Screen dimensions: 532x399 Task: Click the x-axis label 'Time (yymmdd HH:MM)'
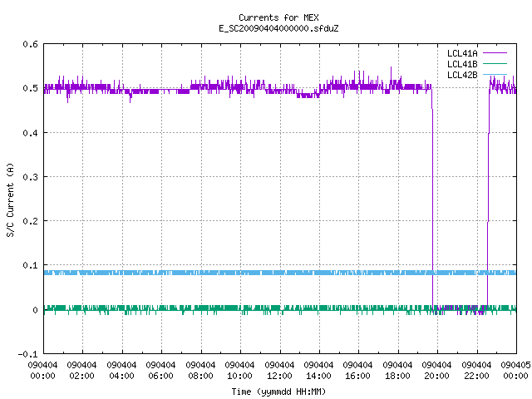(x=278, y=392)
